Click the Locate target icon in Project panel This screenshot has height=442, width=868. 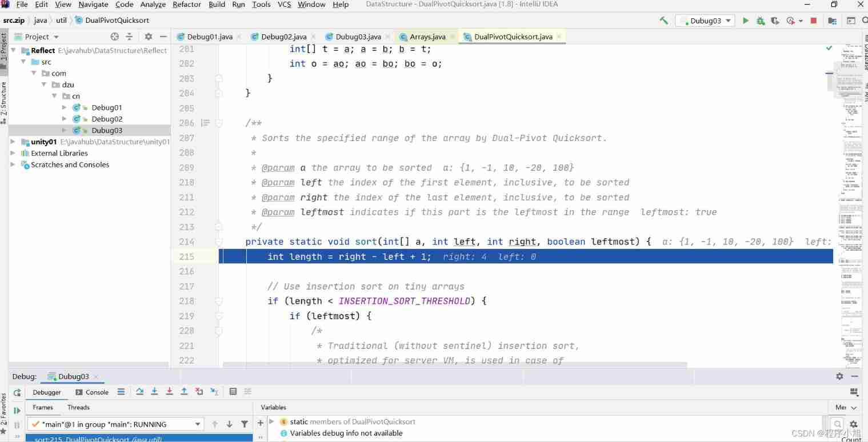pos(114,37)
